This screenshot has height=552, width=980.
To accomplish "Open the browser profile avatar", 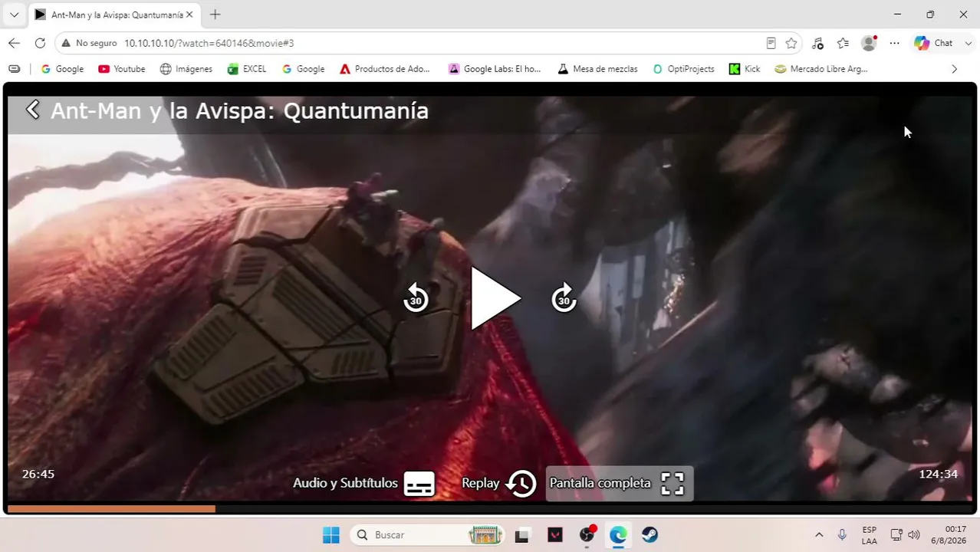I will 869,43.
